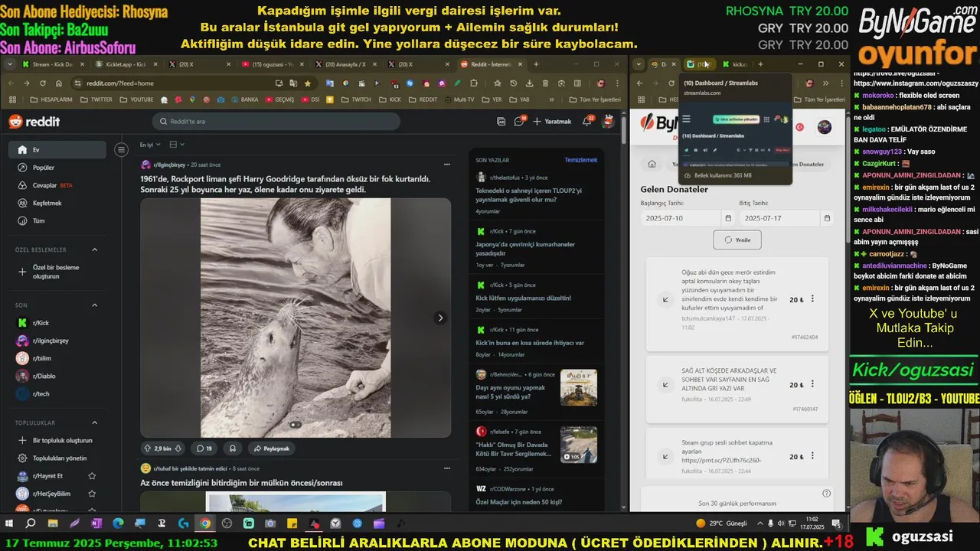This screenshot has height=551, width=980.
Task: Open r/tech in recent list
Action: (x=57, y=393)
